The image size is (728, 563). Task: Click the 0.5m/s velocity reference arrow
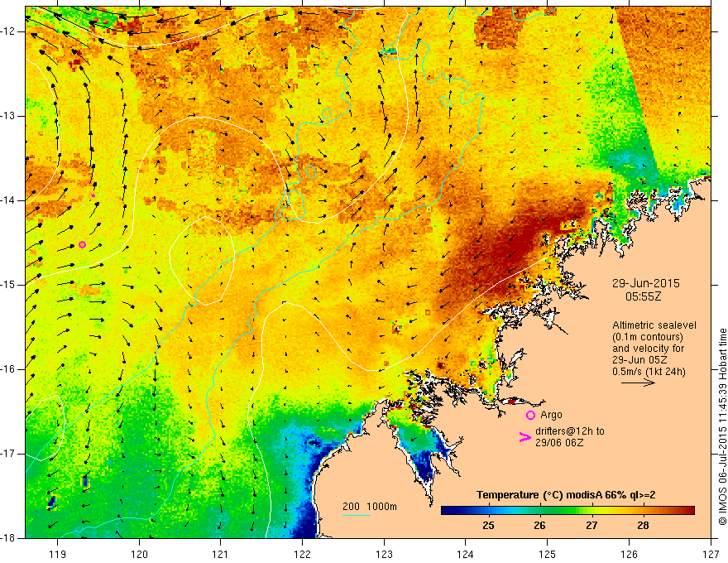(638, 383)
